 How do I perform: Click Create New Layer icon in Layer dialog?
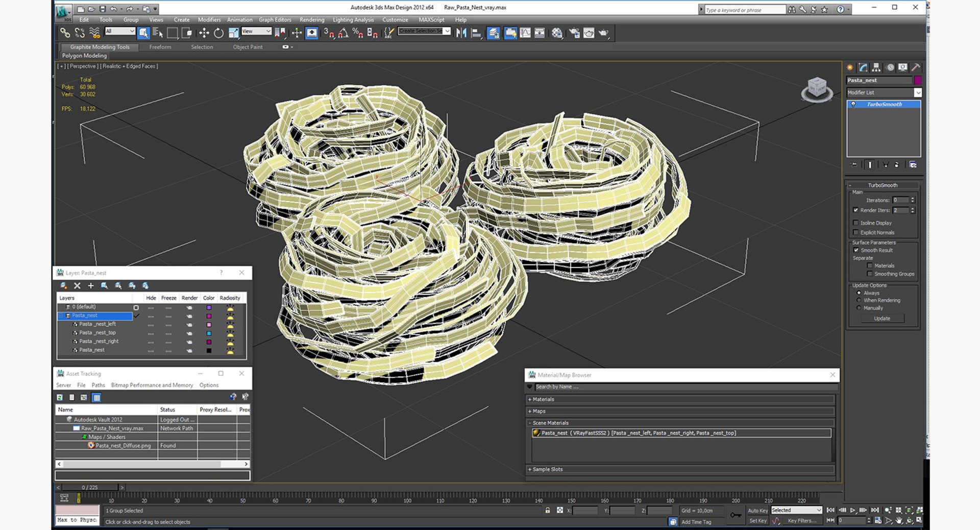pos(63,286)
